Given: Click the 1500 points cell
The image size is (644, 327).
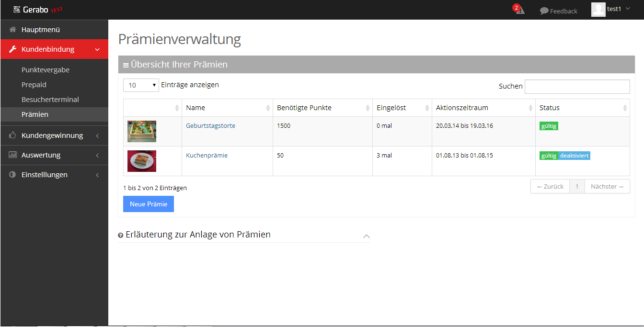Looking at the screenshot, I should [x=322, y=132].
